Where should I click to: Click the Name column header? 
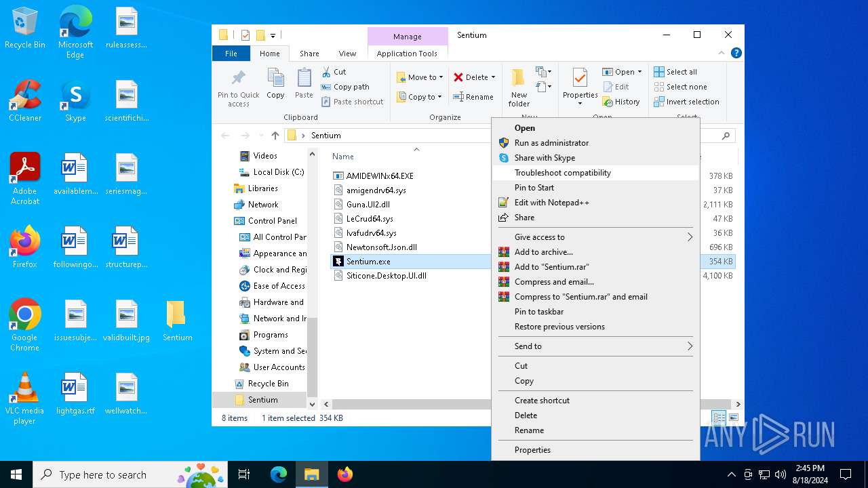click(x=343, y=157)
